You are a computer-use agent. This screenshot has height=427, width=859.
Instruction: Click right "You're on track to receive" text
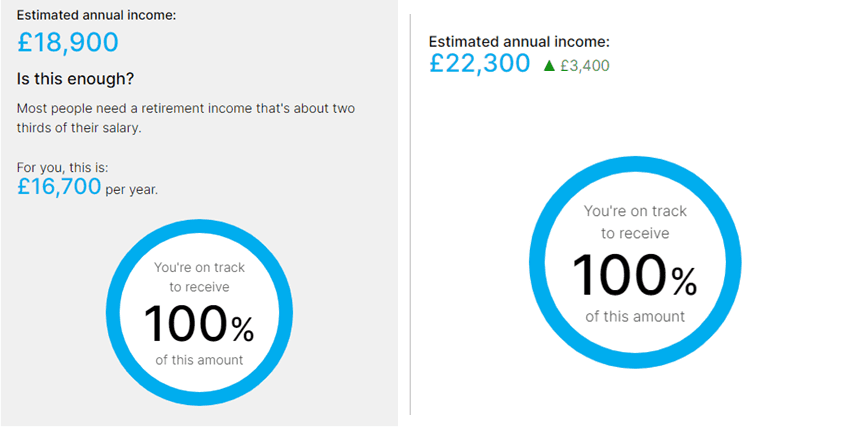point(635,222)
